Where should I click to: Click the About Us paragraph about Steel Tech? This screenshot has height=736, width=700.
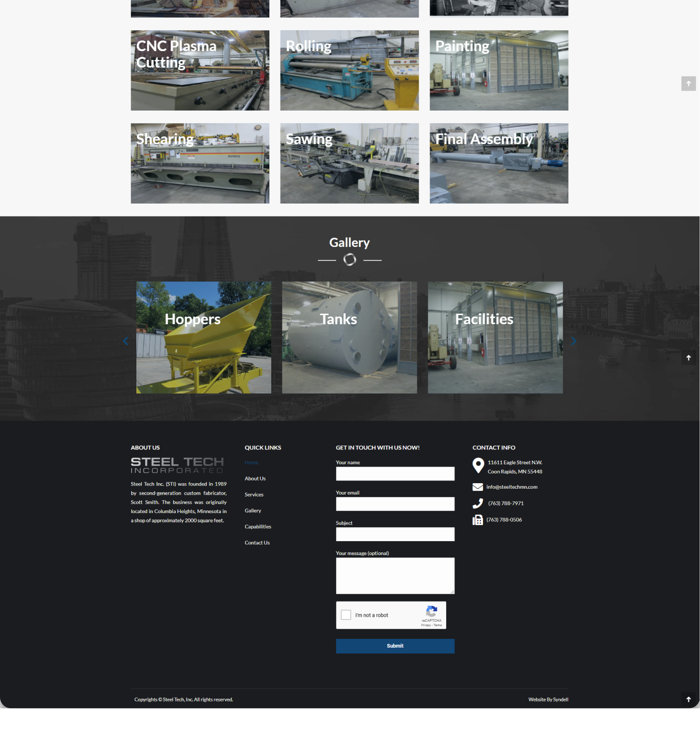click(179, 502)
